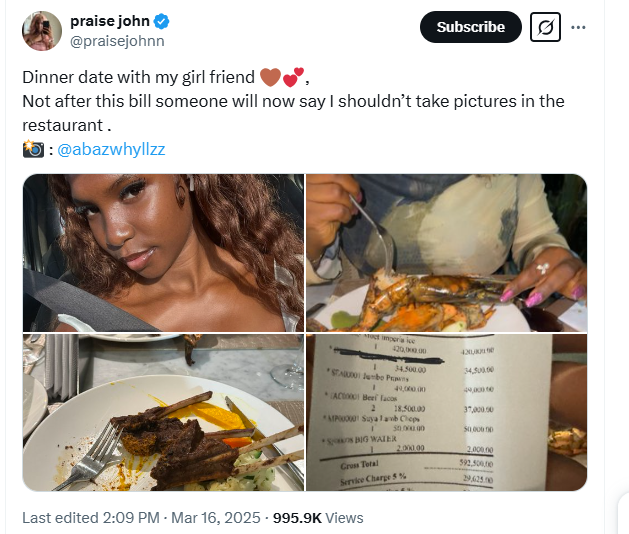Click the brown heart emoji
The width and height of the screenshot is (629, 534).
pyautogui.click(x=271, y=77)
